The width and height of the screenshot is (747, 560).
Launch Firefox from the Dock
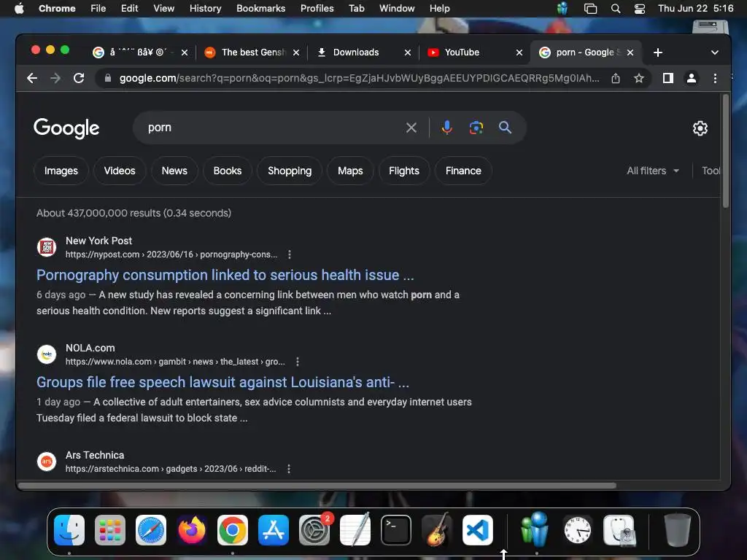click(x=192, y=530)
